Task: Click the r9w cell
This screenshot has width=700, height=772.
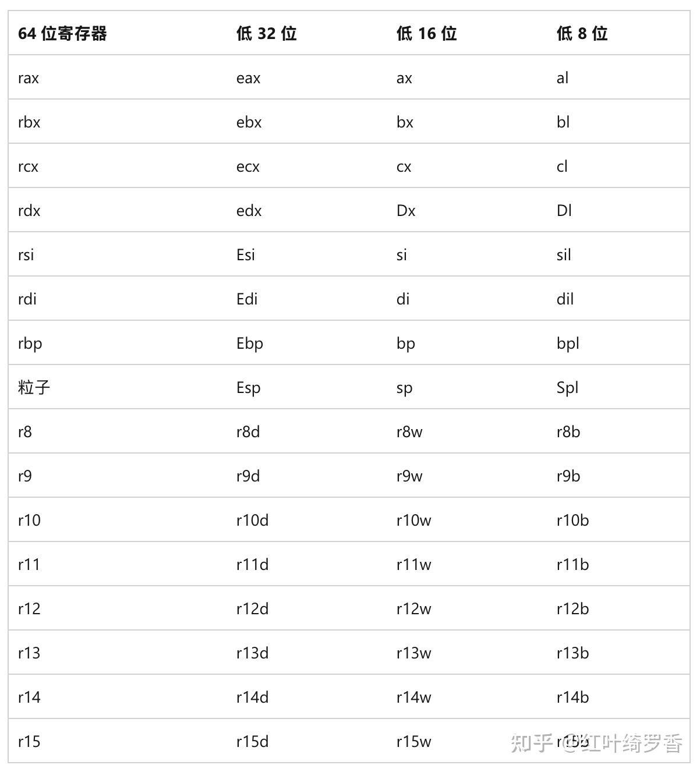Action: pyautogui.click(x=409, y=476)
